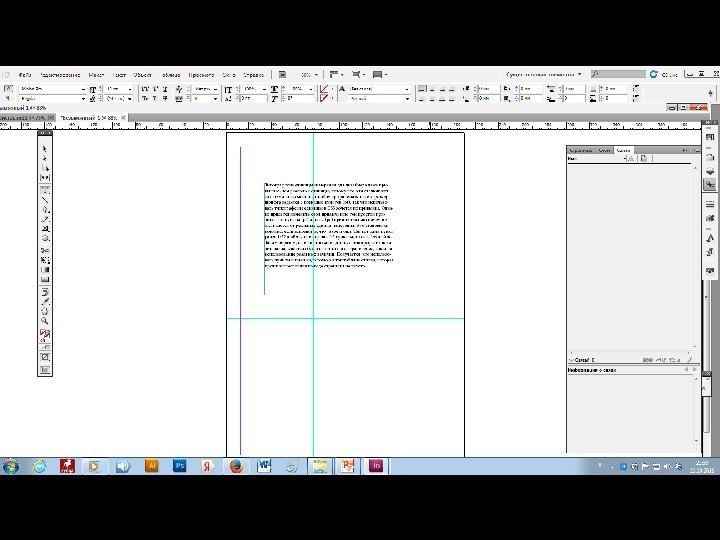Toggle screen view mode in toolbox
The height and width of the screenshot is (540, 720).
pos(45,369)
